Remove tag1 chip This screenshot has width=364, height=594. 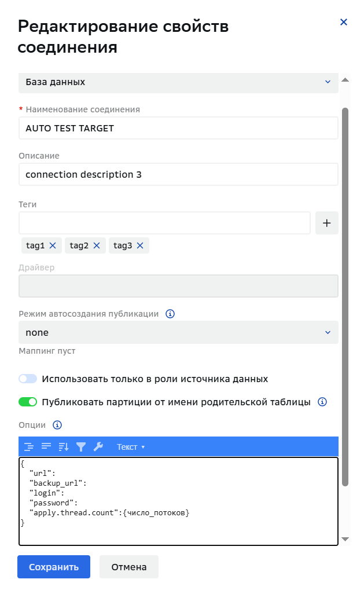pos(53,245)
